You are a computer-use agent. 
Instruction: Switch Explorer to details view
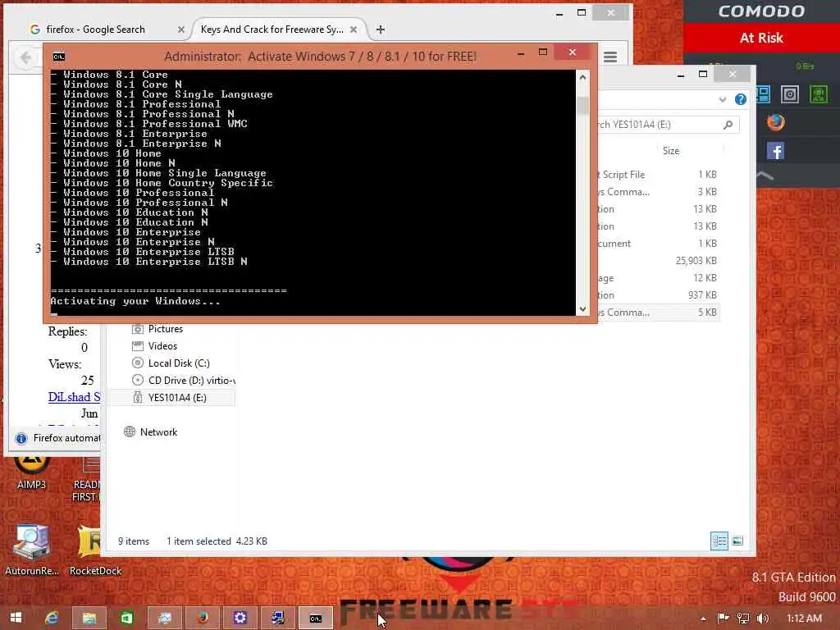coord(719,541)
